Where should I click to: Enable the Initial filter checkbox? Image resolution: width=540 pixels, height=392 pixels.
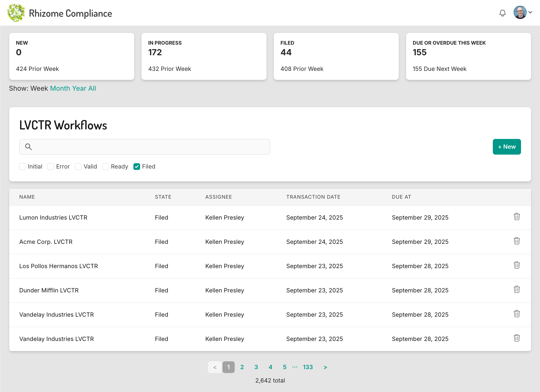pyautogui.click(x=23, y=167)
